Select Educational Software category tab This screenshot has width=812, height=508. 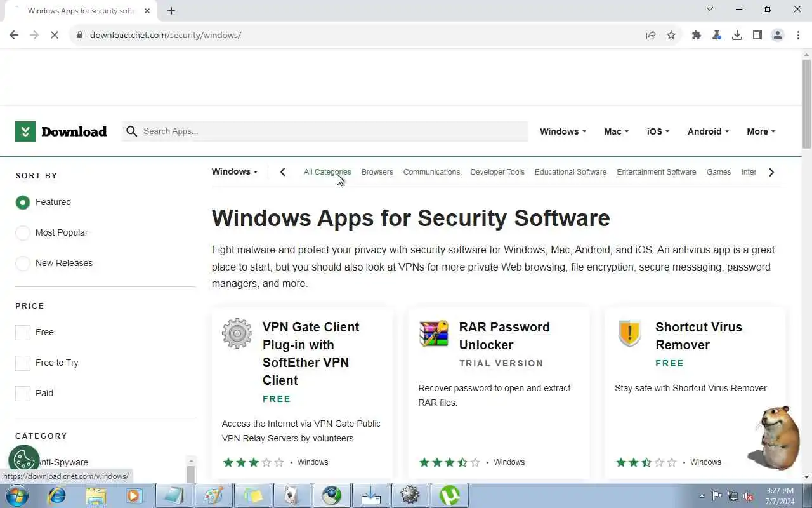(570, 172)
